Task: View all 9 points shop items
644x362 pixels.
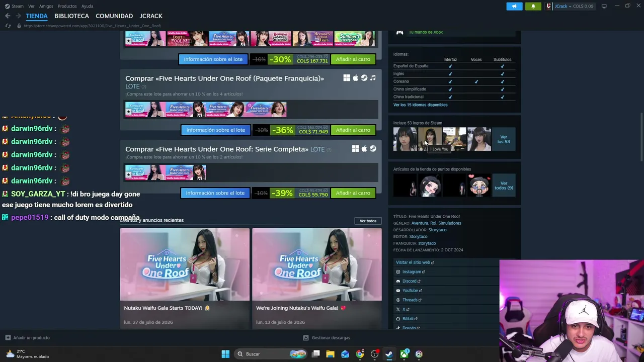Action: pos(504,186)
